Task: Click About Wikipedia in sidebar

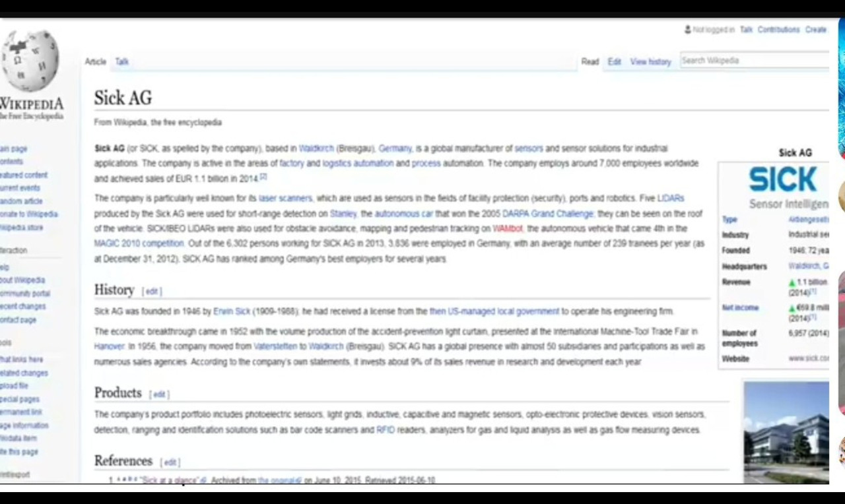Action: pyautogui.click(x=22, y=280)
